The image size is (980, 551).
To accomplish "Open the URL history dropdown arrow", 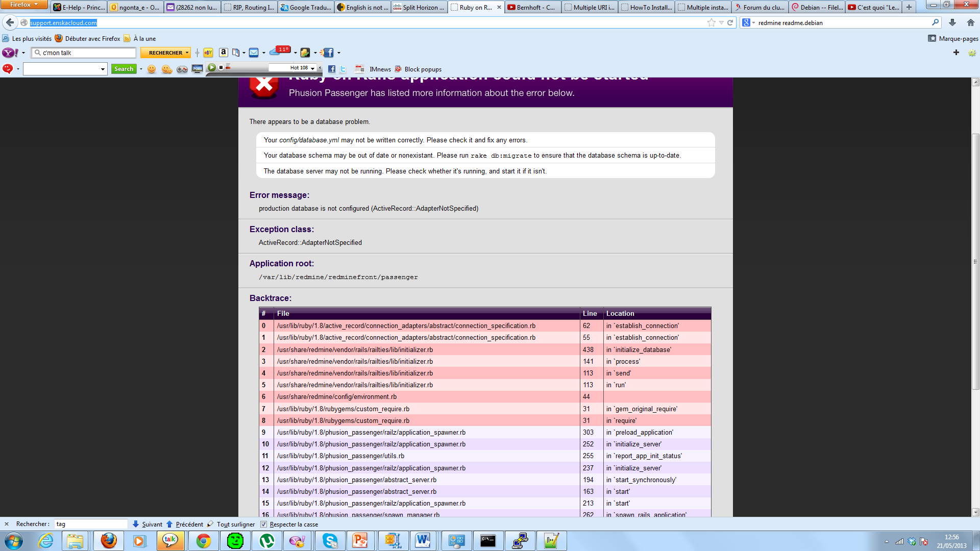I will tap(721, 22).
